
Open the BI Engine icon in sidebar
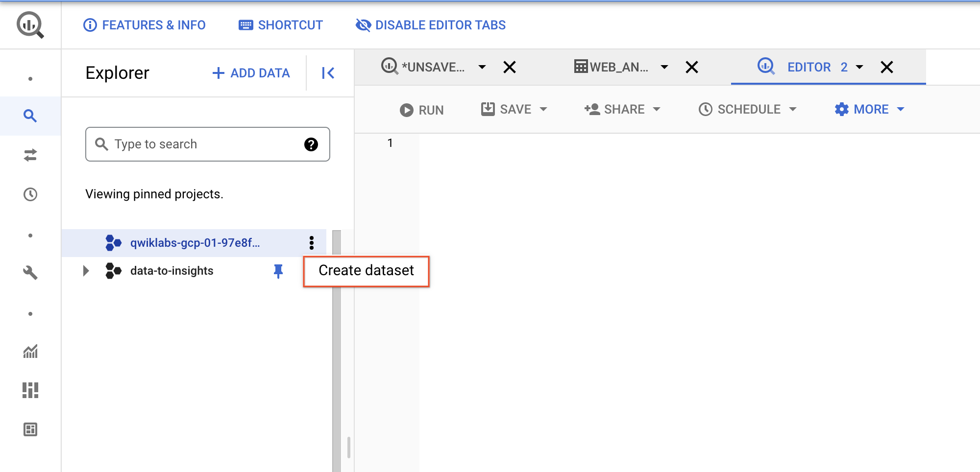[x=30, y=390]
